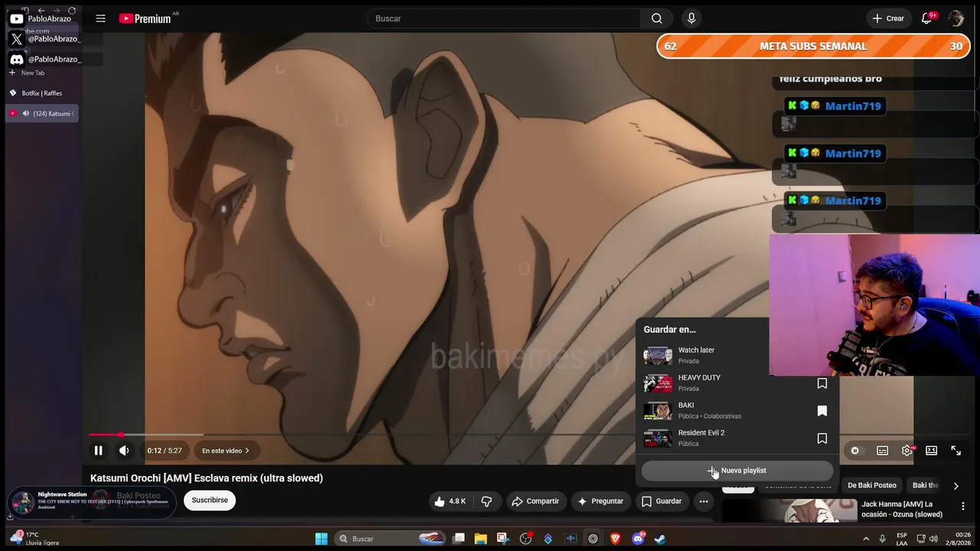Screen dimensions: 980x551
Task: Open File Explorer from the taskbar
Action: tap(481, 539)
